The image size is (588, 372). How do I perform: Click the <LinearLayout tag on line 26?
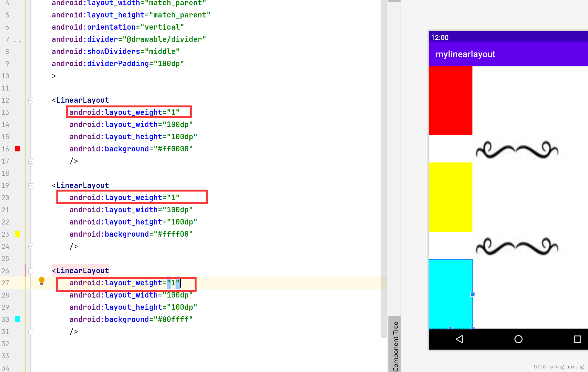point(80,271)
